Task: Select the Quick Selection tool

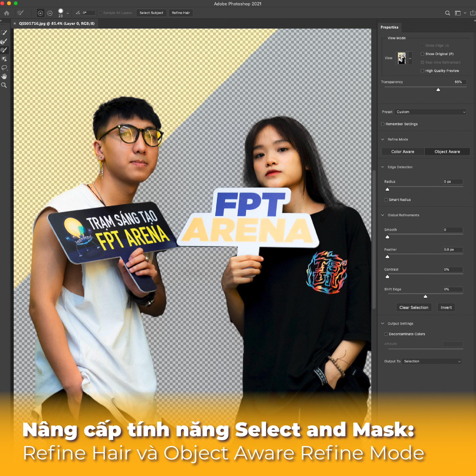Action: (x=4, y=33)
